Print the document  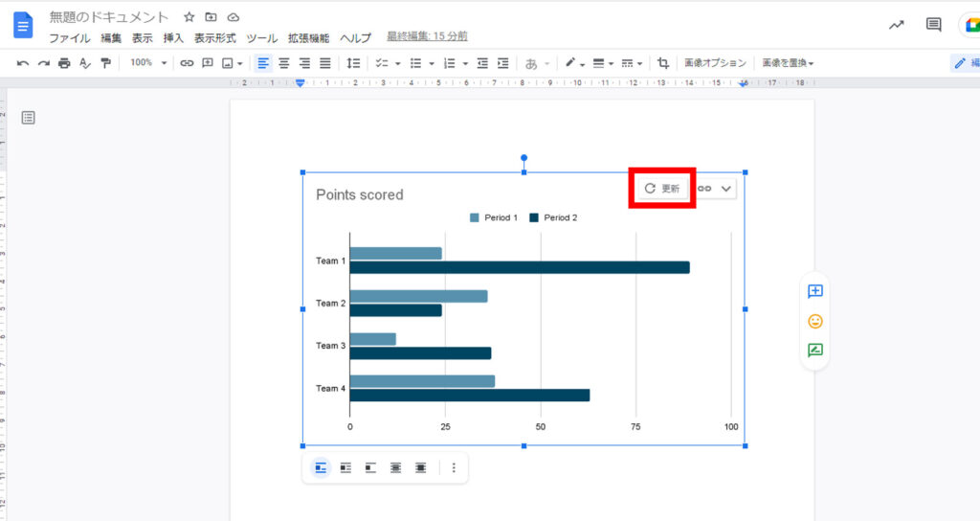[64, 63]
